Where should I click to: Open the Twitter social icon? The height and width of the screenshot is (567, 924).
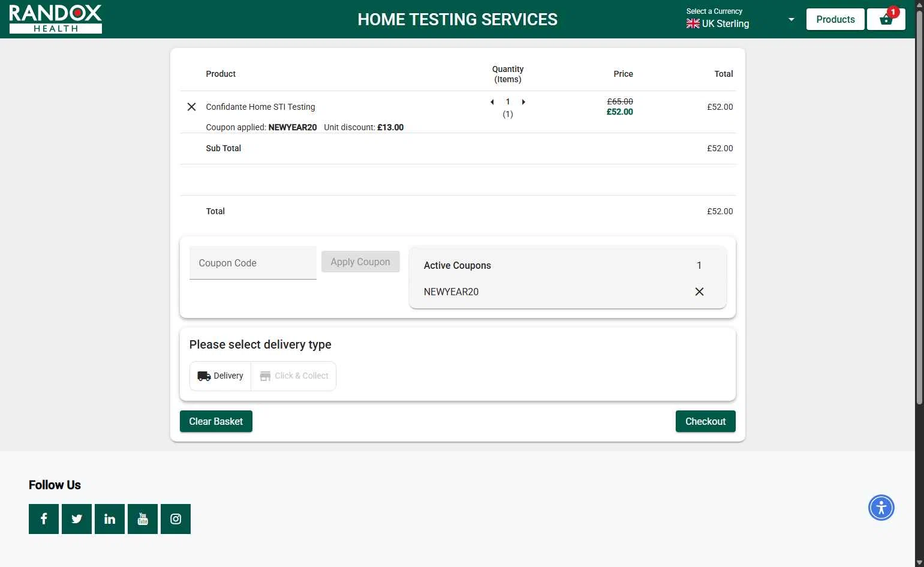[77, 519]
